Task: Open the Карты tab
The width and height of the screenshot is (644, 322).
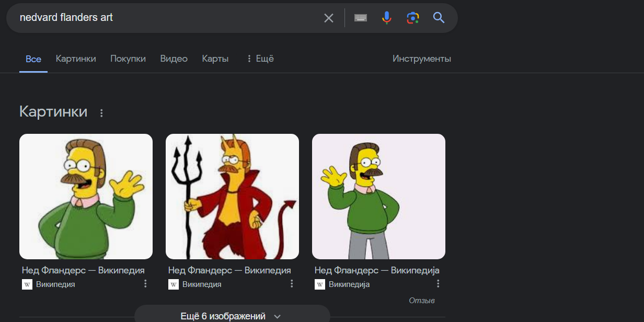Action: point(215,59)
